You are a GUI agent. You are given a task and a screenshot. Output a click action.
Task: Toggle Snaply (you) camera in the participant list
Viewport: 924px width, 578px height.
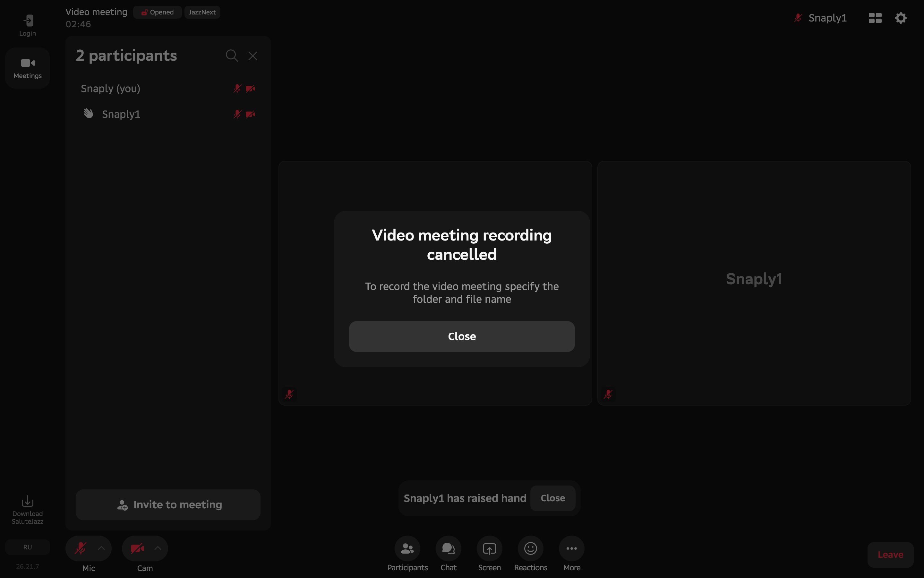click(x=250, y=89)
